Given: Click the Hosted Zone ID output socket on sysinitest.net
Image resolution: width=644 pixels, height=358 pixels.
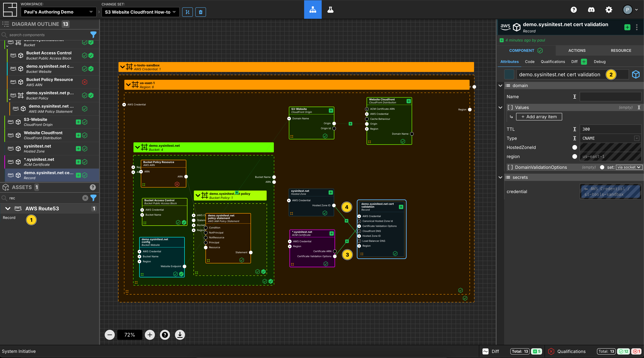Looking at the screenshot, I should click(x=334, y=205).
